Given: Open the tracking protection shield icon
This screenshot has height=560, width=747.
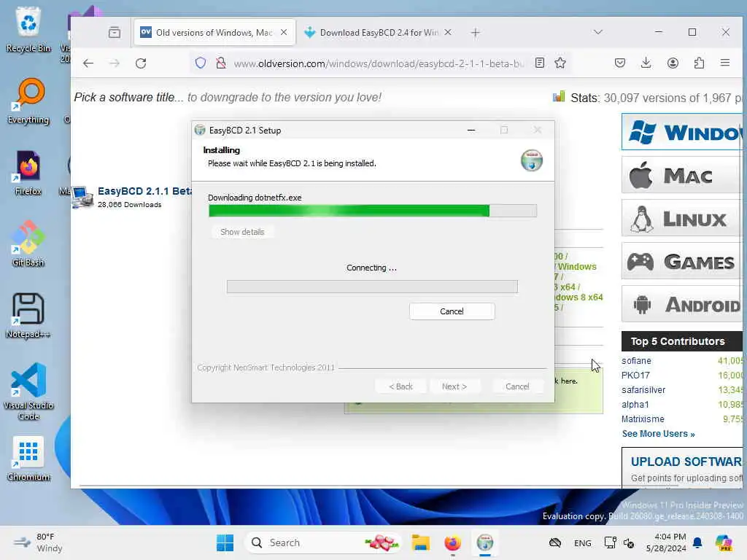Looking at the screenshot, I should pos(201,63).
